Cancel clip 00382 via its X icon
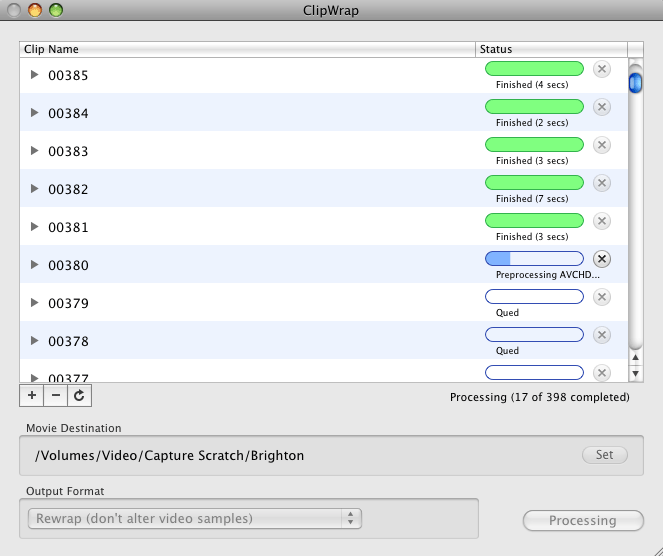 click(x=602, y=183)
